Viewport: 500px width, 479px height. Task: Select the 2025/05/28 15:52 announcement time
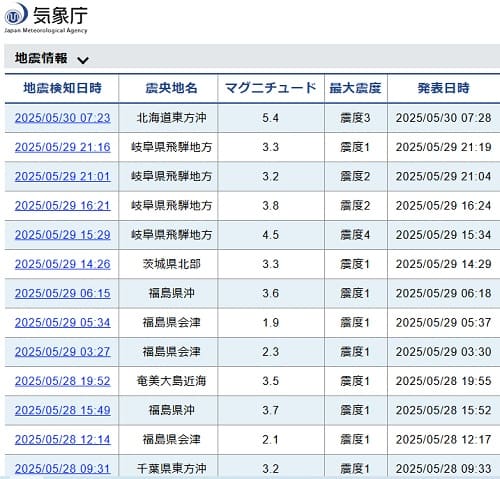tap(443, 410)
